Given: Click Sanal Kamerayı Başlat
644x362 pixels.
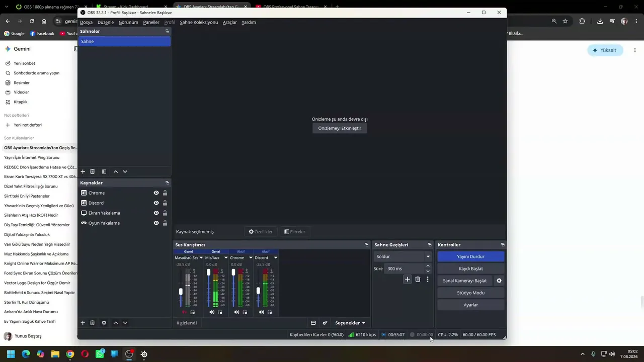Looking at the screenshot, I should click(465, 281).
